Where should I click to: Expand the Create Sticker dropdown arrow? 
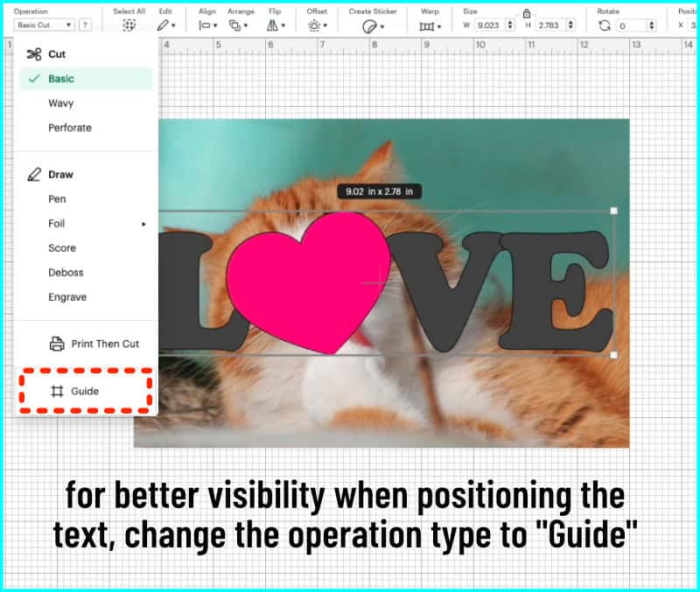point(382,27)
